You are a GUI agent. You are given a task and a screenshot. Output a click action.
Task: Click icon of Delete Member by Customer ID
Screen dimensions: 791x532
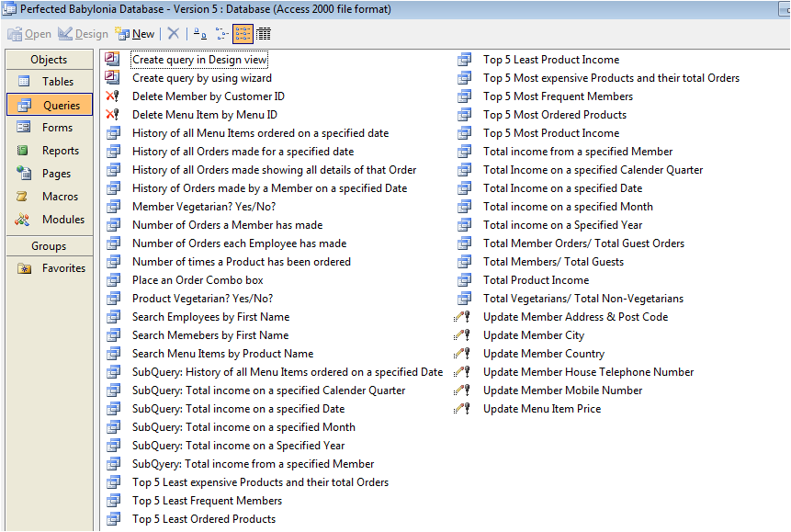[x=112, y=96]
